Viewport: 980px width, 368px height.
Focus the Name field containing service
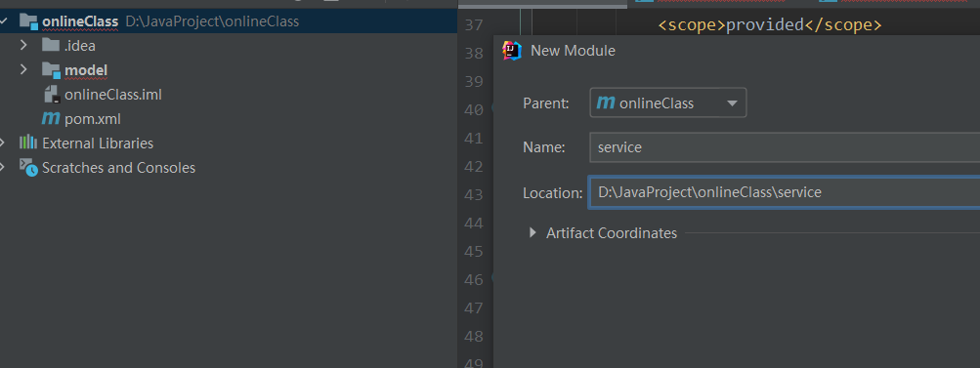coord(785,146)
